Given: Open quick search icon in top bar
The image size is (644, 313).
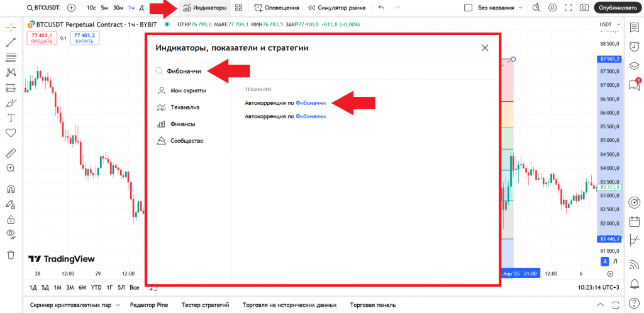Looking at the screenshot, I should [x=536, y=8].
